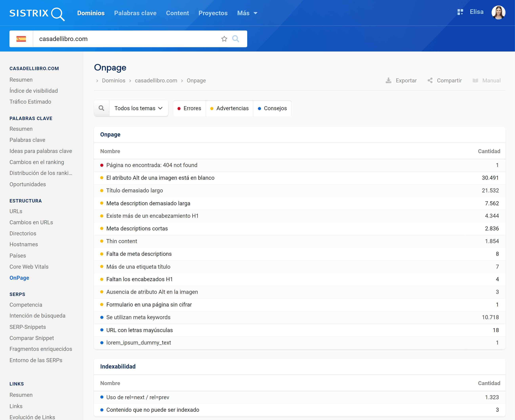Click the filter search magnifier icon
515x420 pixels.
click(x=102, y=108)
